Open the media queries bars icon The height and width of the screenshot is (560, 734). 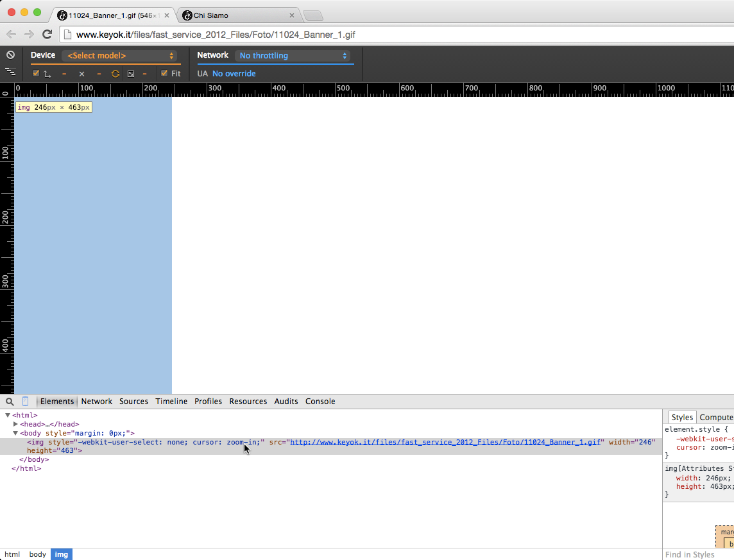point(10,72)
